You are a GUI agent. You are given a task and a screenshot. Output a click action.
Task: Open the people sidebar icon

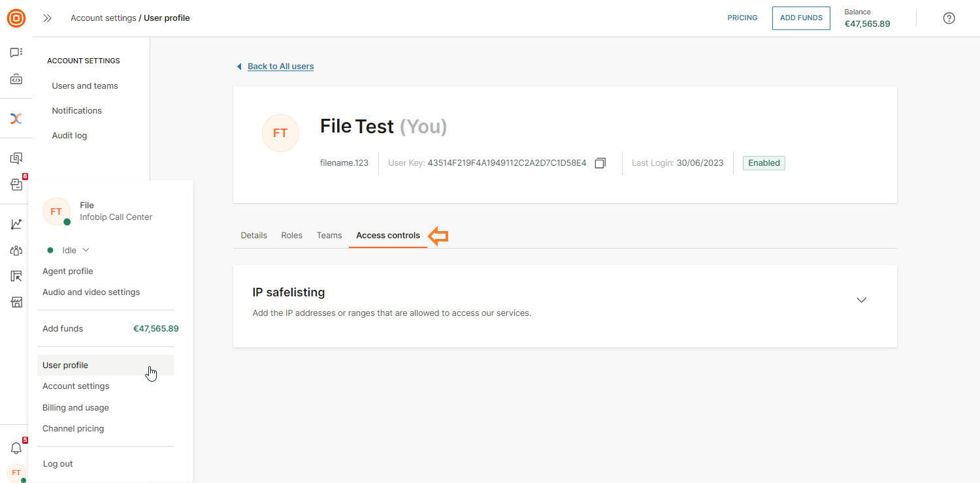(x=16, y=251)
